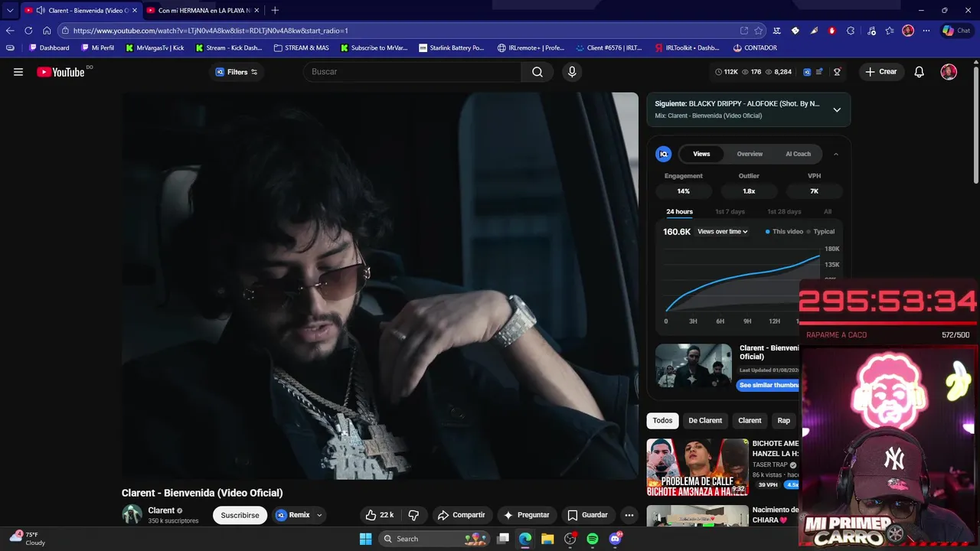Open the YouTube account avatar menu
Image resolution: width=980 pixels, height=551 pixels.
[949, 72]
